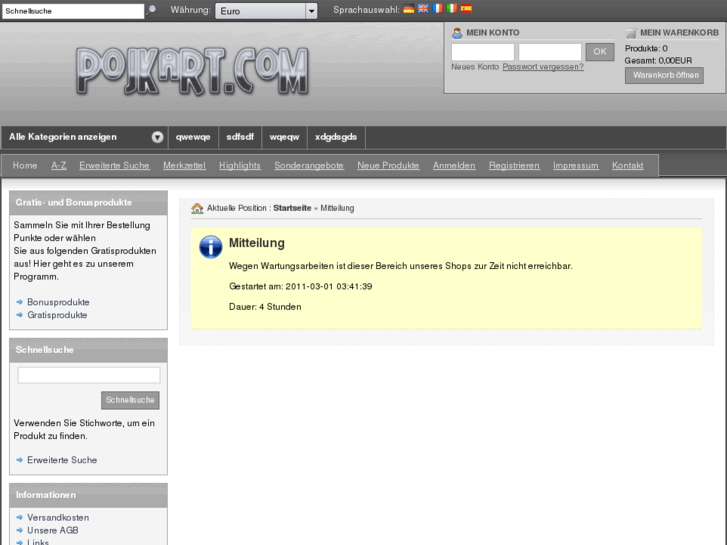Click the Informationen box header
The width and height of the screenshot is (727, 545).
88,495
